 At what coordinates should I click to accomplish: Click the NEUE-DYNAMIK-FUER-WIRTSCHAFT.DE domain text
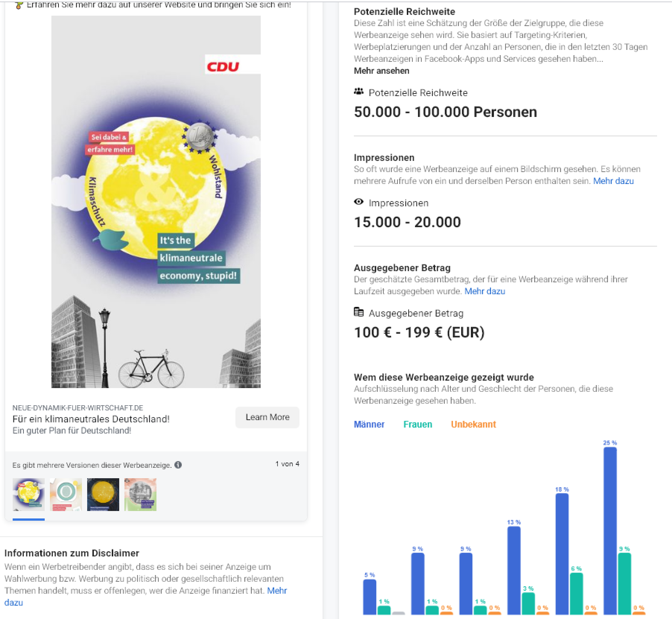click(x=77, y=408)
